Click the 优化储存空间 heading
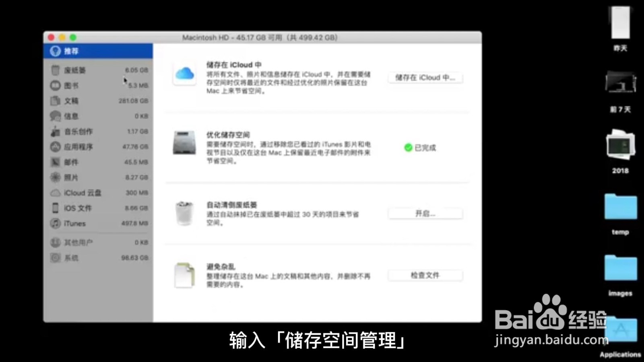This screenshot has height=362, width=644. click(x=228, y=135)
